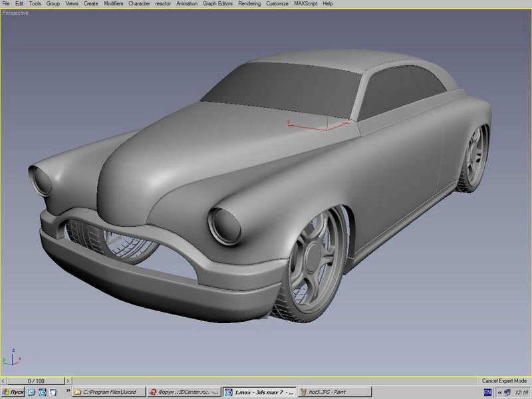The width and height of the screenshot is (532, 399).
Task: Open the reactor menu
Action: tap(163, 4)
